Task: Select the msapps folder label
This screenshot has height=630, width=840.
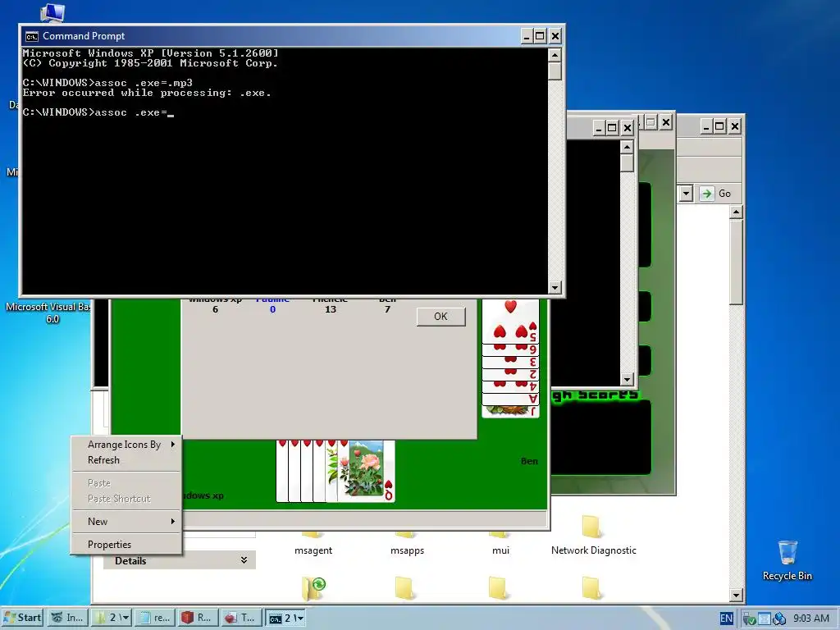Action: [x=407, y=550]
